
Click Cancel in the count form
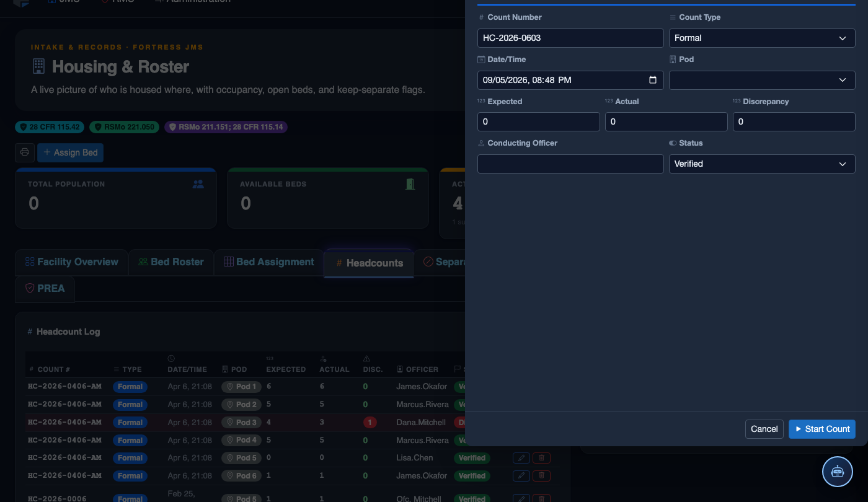764,429
